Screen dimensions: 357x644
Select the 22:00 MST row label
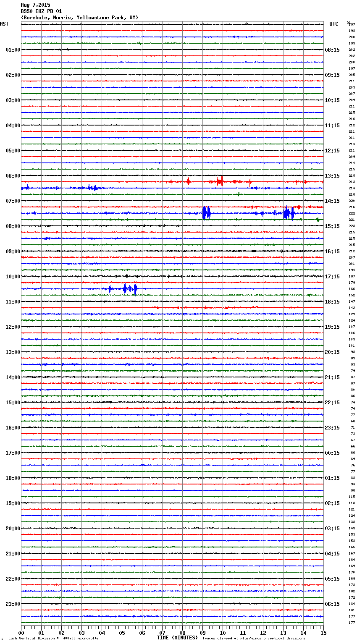[x=13, y=579]
